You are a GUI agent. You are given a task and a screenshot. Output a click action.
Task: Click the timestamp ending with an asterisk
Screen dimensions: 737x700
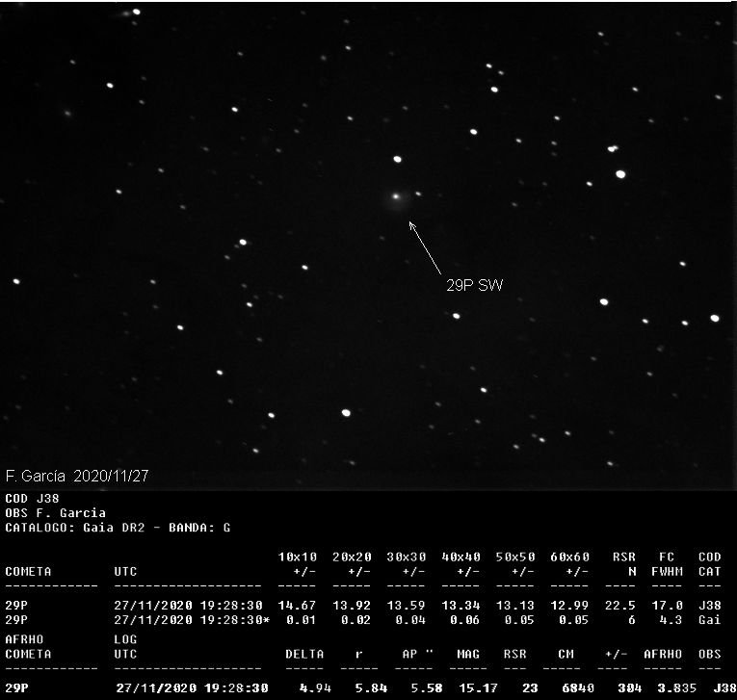[193, 620]
